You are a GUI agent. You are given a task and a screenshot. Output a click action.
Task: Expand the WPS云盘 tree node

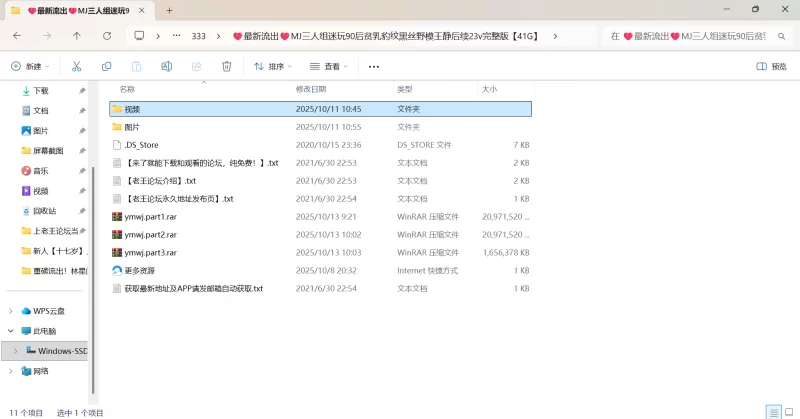coord(11,311)
